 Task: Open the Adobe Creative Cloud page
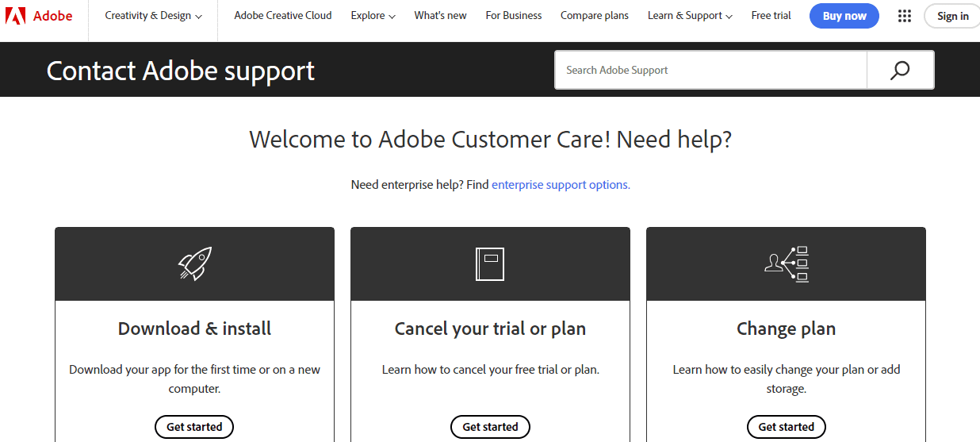coord(283,16)
